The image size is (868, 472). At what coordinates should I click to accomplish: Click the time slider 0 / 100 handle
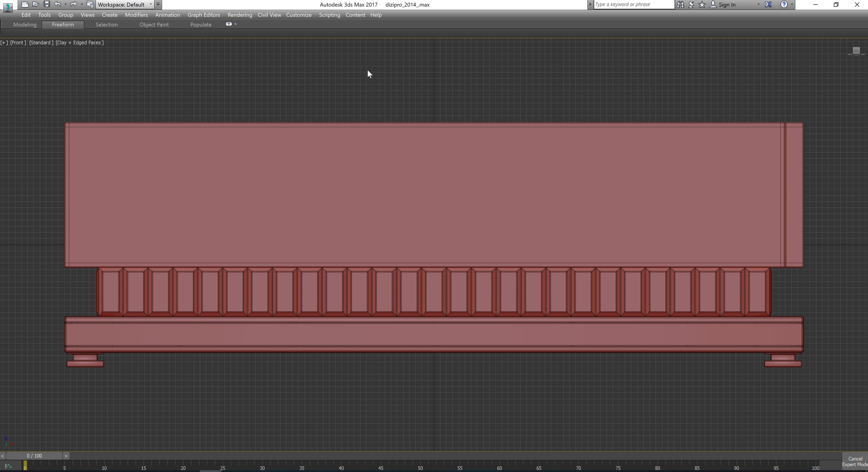click(x=34, y=456)
